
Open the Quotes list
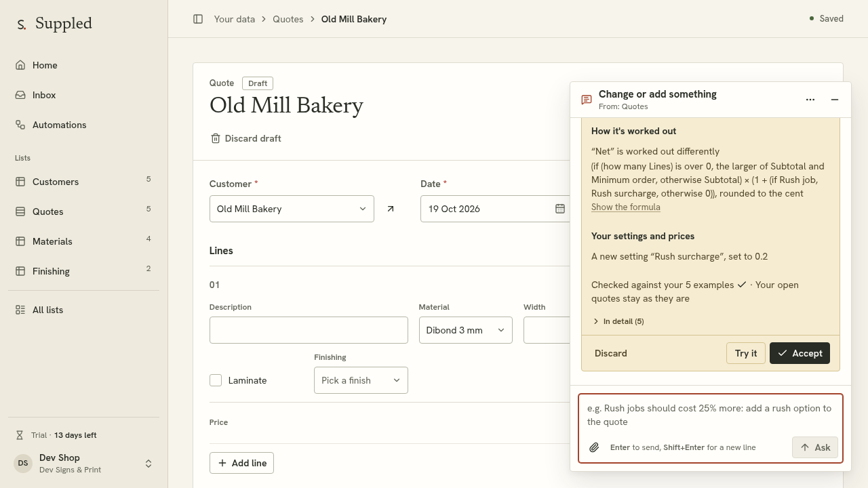(83, 211)
